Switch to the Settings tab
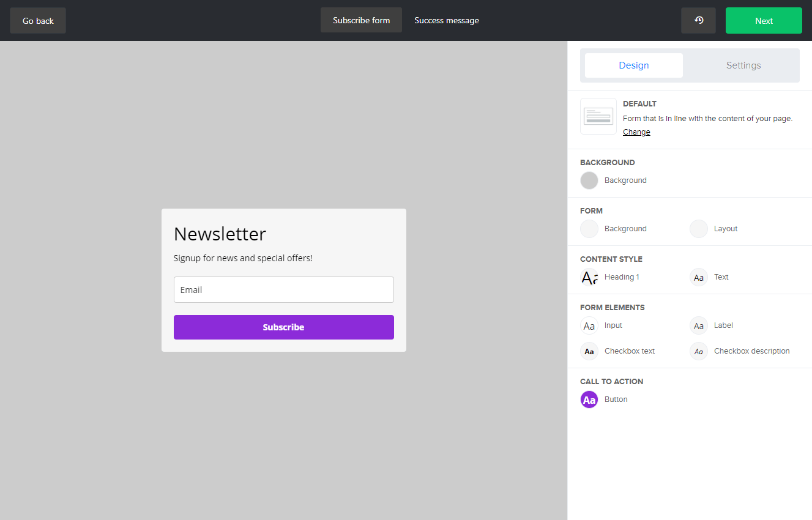 click(743, 65)
